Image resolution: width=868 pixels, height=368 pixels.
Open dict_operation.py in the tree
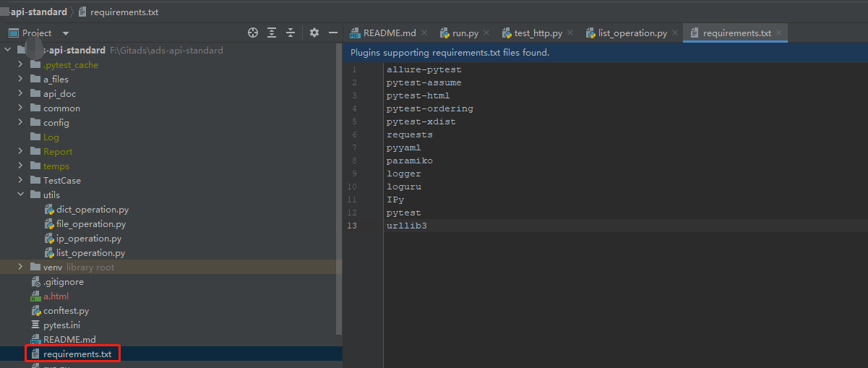pos(93,210)
